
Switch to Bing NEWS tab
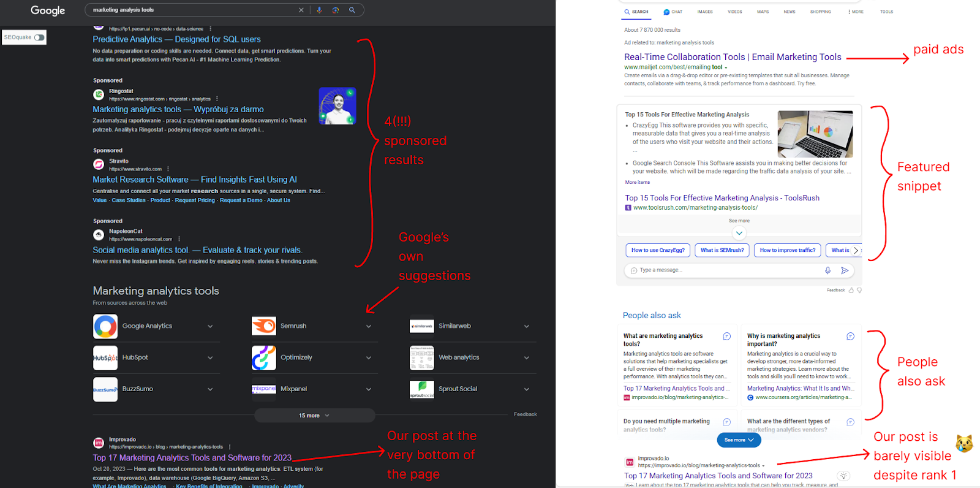790,12
